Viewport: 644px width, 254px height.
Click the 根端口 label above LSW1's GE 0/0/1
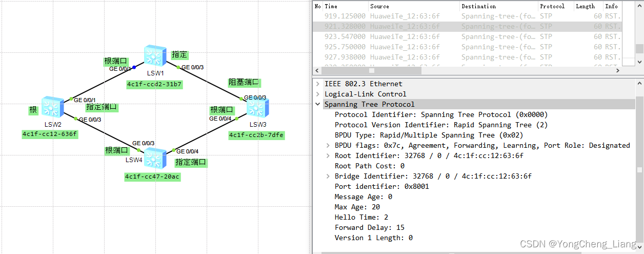116,62
